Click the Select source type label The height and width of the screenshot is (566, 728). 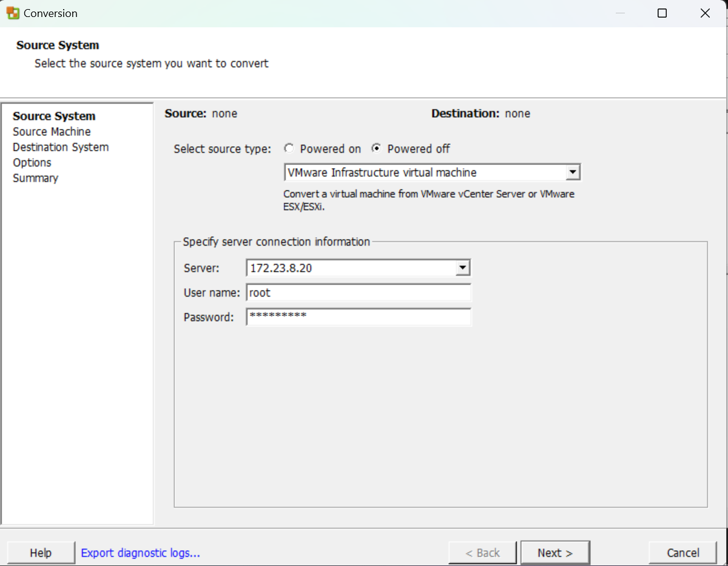click(x=222, y=149)
